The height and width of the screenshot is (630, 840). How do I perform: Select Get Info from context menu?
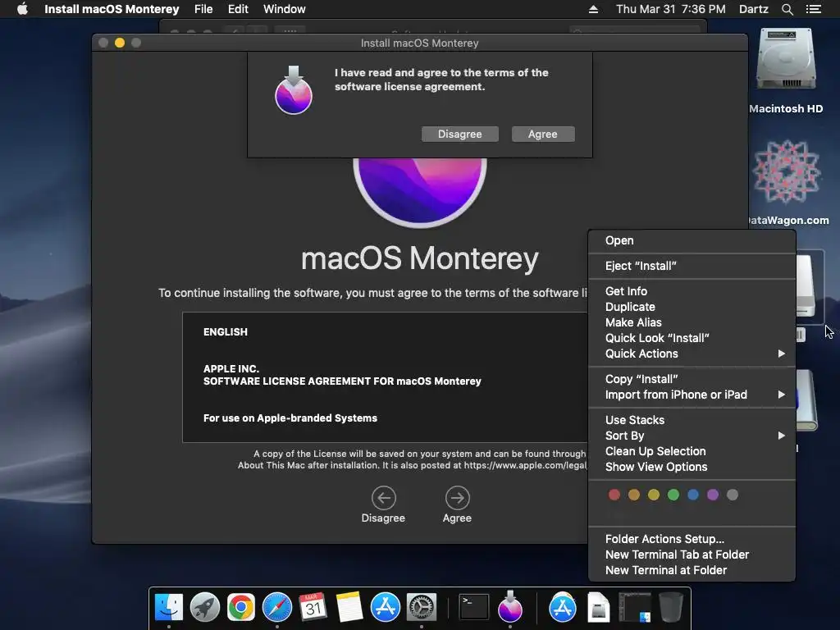tap(692, 291)
